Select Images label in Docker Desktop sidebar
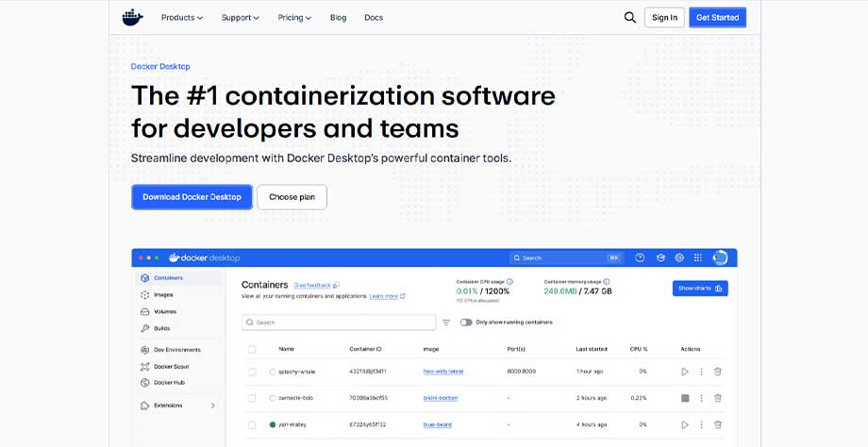 [x=163, y=295]
